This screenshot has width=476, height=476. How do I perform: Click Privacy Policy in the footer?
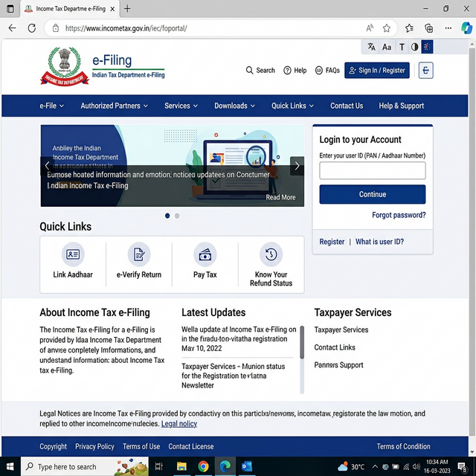click(x=94, y=446)
